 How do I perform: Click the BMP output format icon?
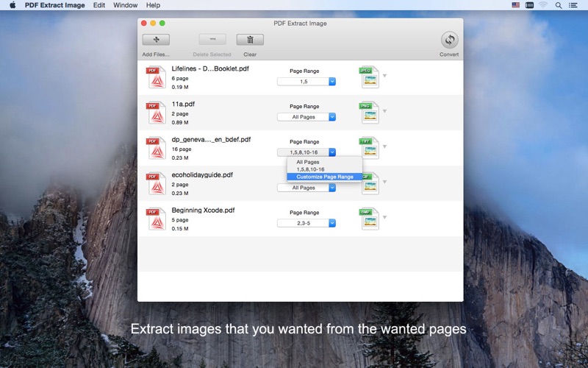(x=369, y=219)
